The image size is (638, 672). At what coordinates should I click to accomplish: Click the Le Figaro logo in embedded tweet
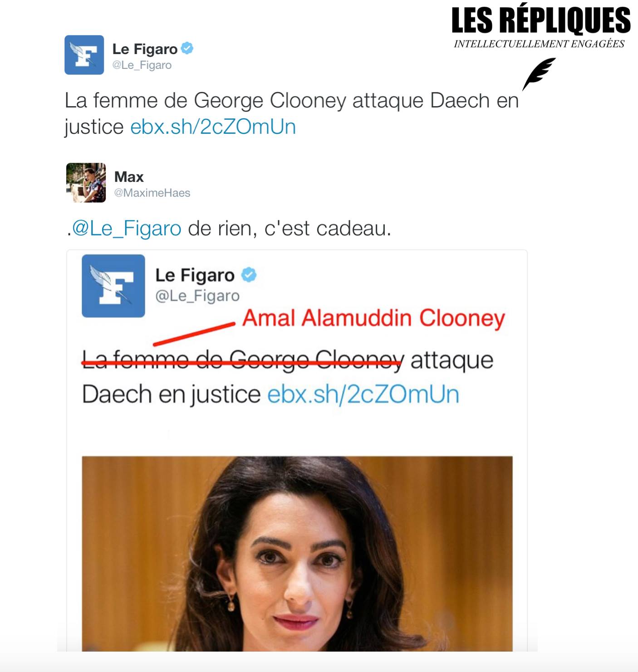point(113,286)
